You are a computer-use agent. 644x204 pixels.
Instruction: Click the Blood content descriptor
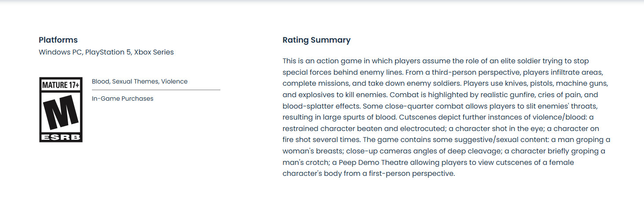(101, 81)
